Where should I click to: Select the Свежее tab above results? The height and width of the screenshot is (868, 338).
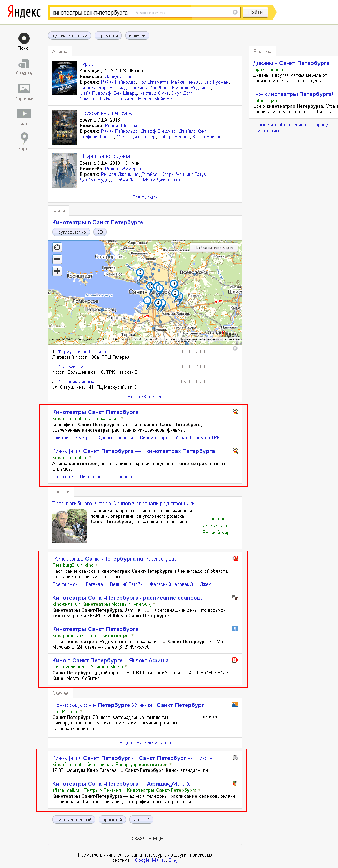[x=60, y=693]
